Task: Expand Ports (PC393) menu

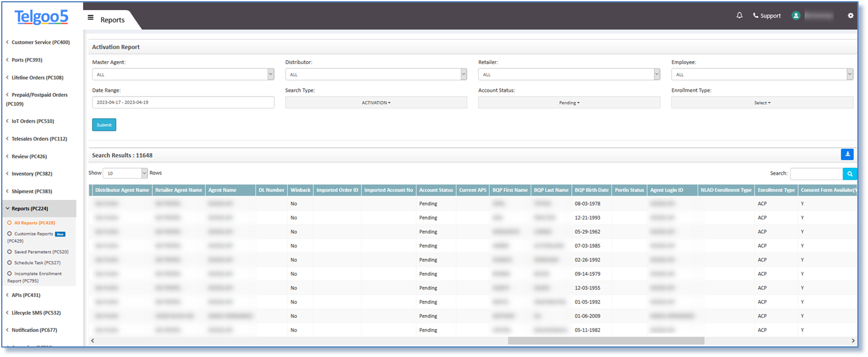Action: pos(24,60)
